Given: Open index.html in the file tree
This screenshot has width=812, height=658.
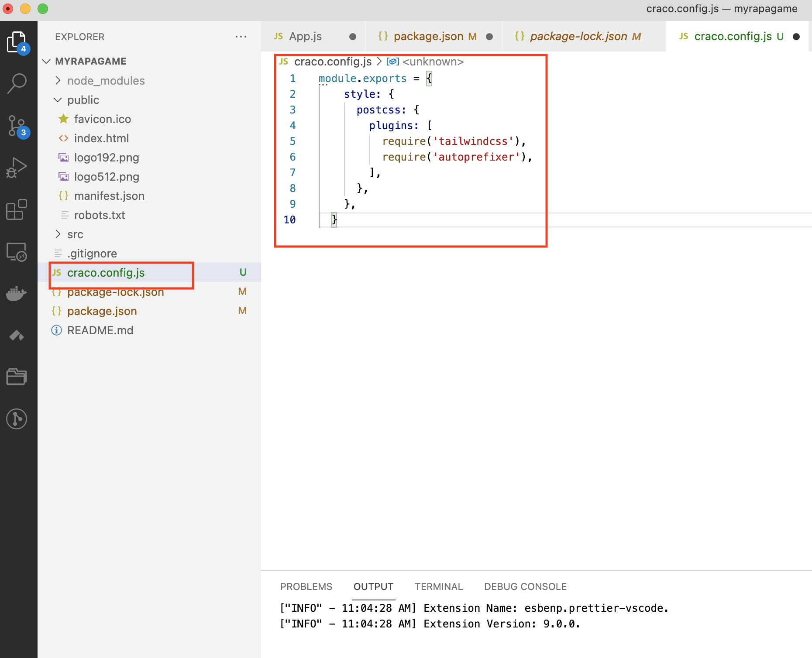Looking at the screenshot, I should [101, 138].
